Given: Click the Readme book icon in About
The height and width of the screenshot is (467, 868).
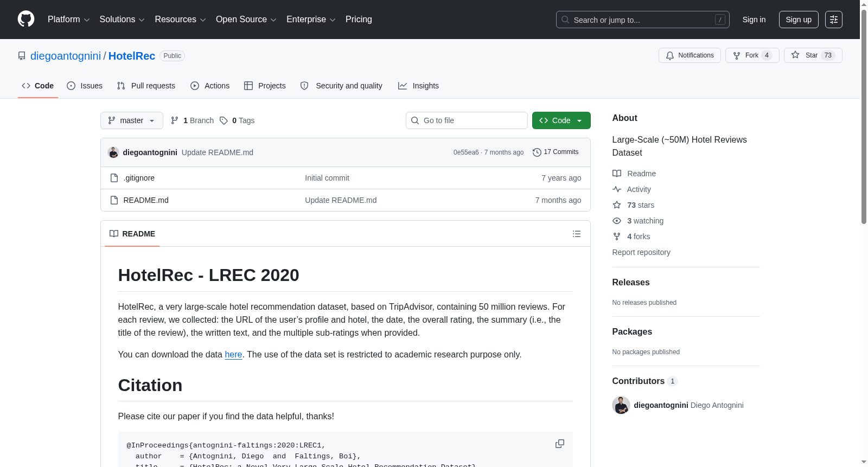Looking at the screenshot, I should pos(617,174).
